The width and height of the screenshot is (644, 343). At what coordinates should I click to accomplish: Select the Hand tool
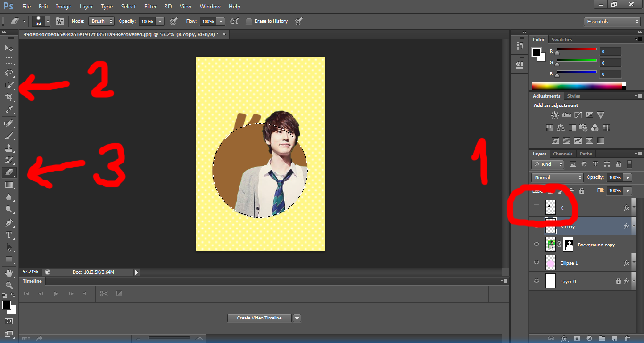click(x=9, y=273)
